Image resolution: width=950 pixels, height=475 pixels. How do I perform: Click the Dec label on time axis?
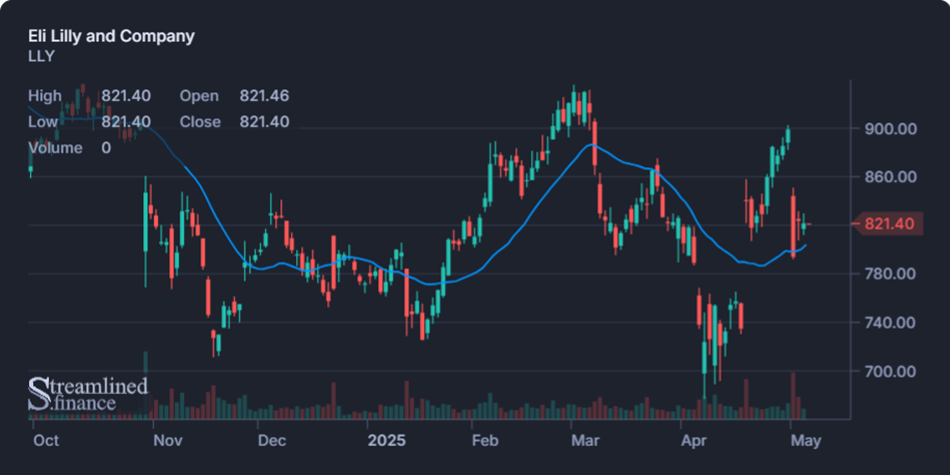click(271, 440)
